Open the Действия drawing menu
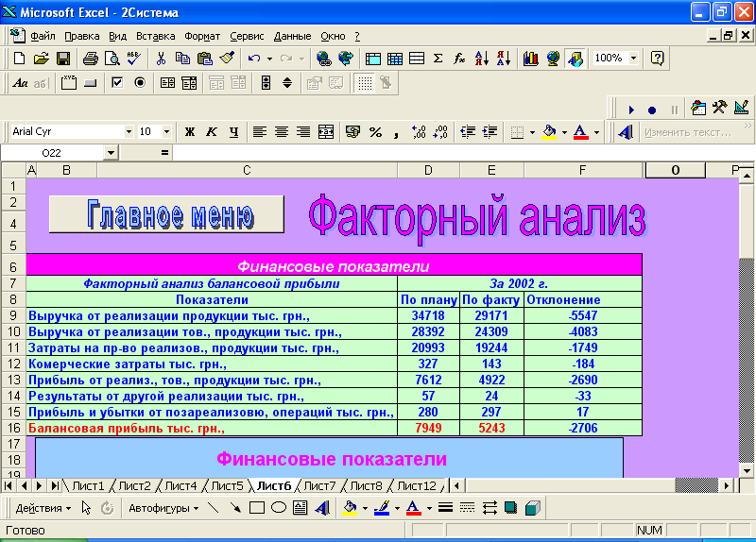 pos(43,508)
